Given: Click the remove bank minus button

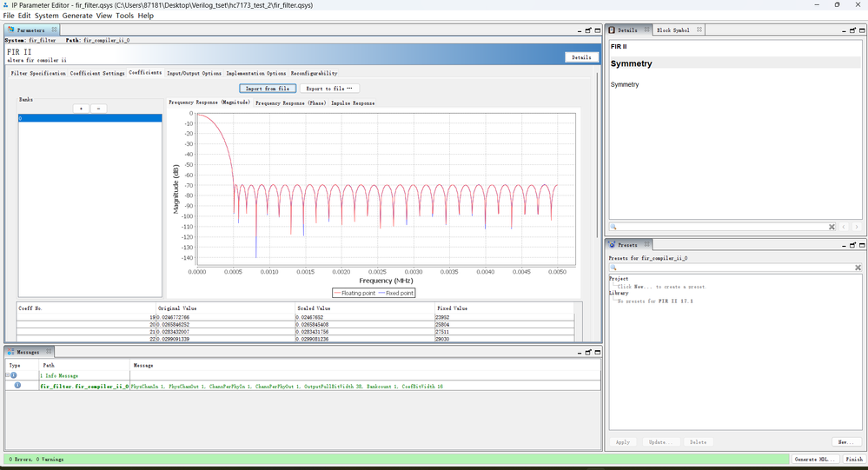Looking at the screenshot, I should coord(99,109).
